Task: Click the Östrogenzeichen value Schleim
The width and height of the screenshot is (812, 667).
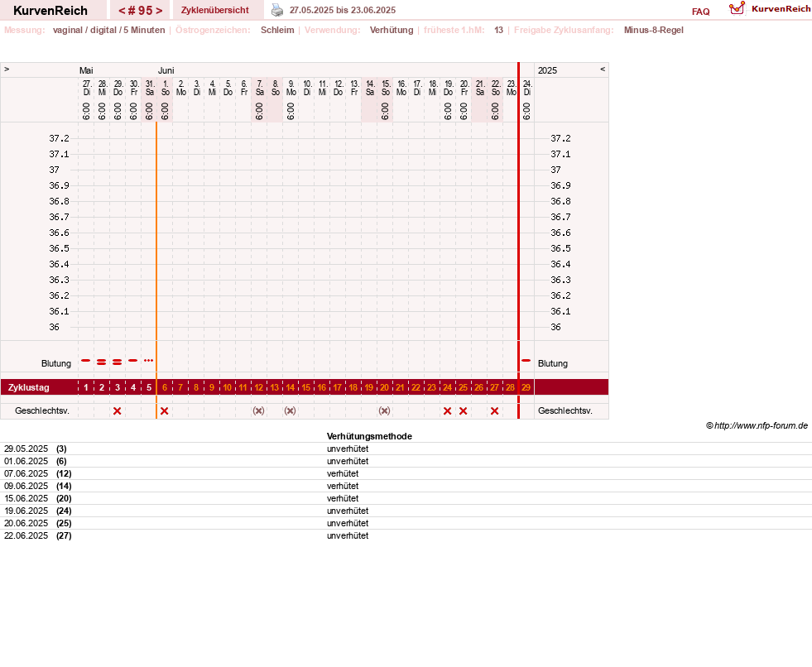Action: point(277,30)
